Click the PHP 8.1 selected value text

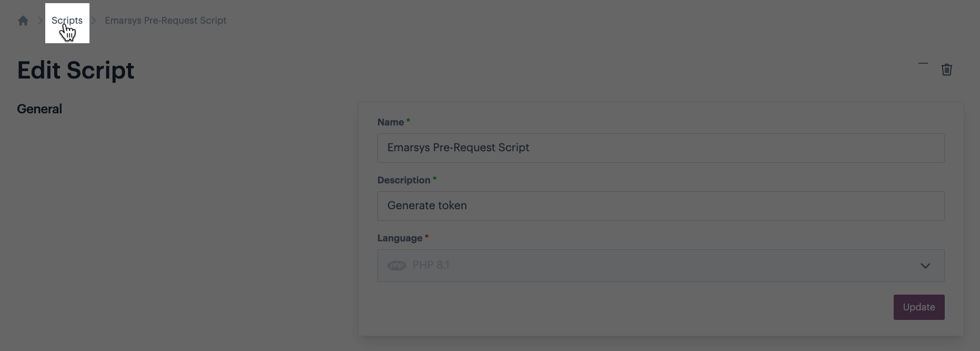431,265
